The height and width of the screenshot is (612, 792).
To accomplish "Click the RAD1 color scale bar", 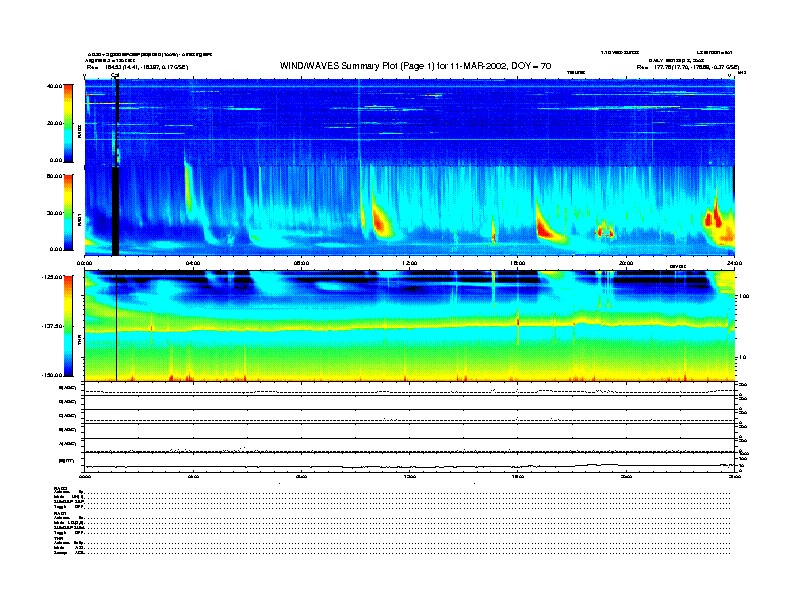I will point(68,213).
